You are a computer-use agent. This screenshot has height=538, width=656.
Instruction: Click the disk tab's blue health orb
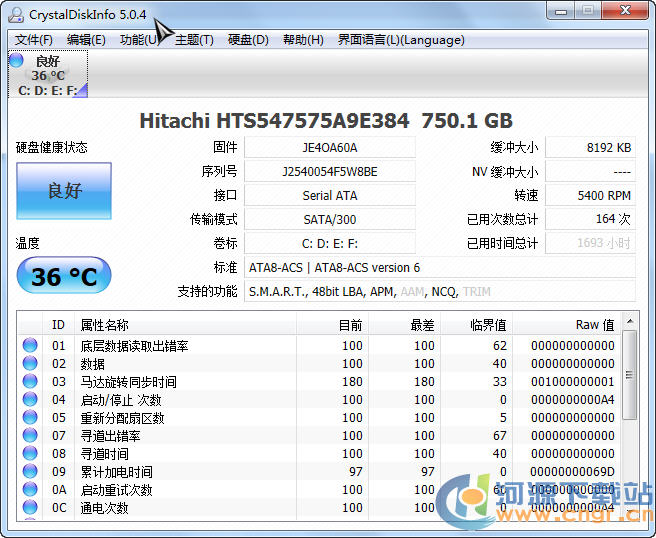coord(16,61)
